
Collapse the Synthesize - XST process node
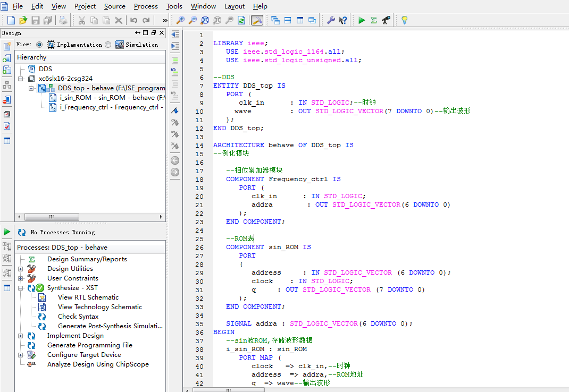pos(21,288)
